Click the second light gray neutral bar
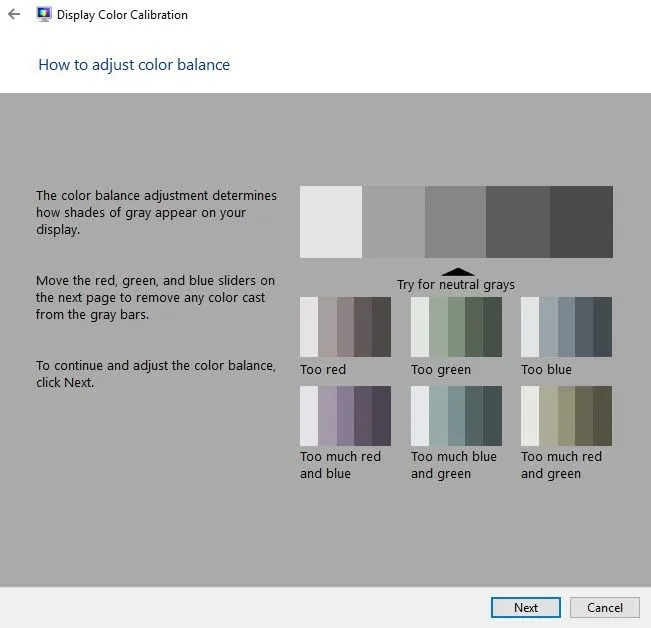651x628 pixels. click(x=393, y=222)
